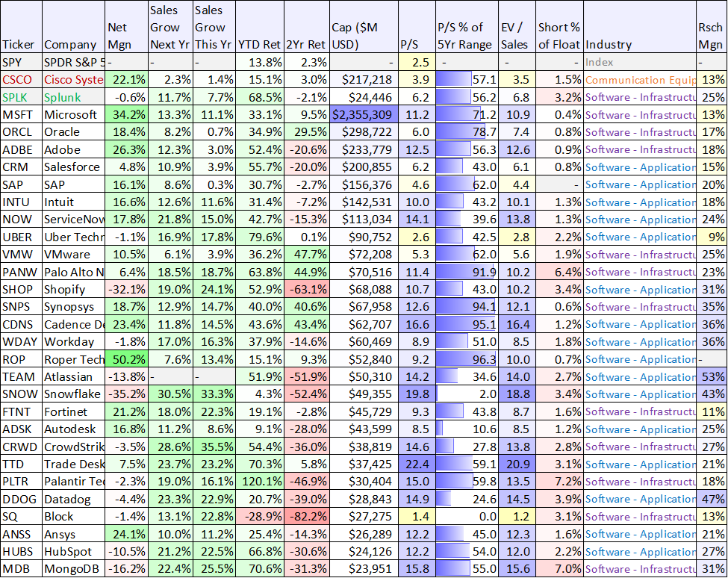The height and width of the screenshot is (578, 728).
Task: Click the Sales Grow Next Yr header
Action: pyautogui.click(x=170, y=27)
